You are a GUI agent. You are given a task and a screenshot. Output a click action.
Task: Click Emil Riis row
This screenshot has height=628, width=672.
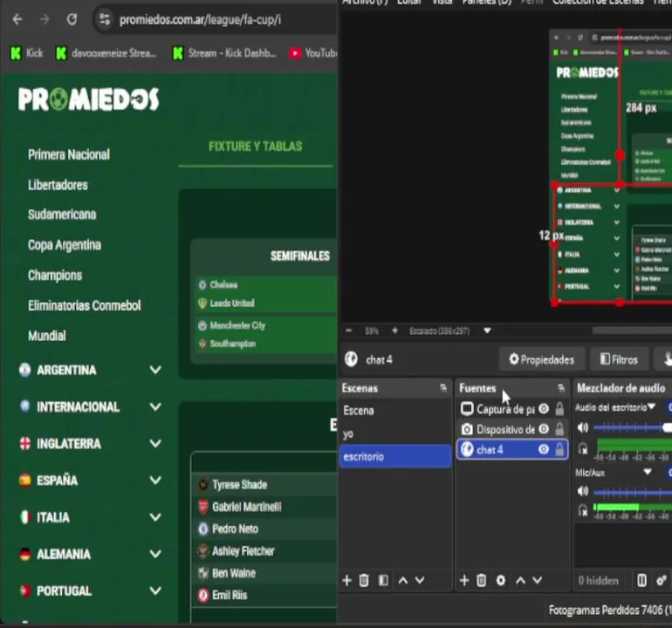pyautogui.click(x=265, y=595)
